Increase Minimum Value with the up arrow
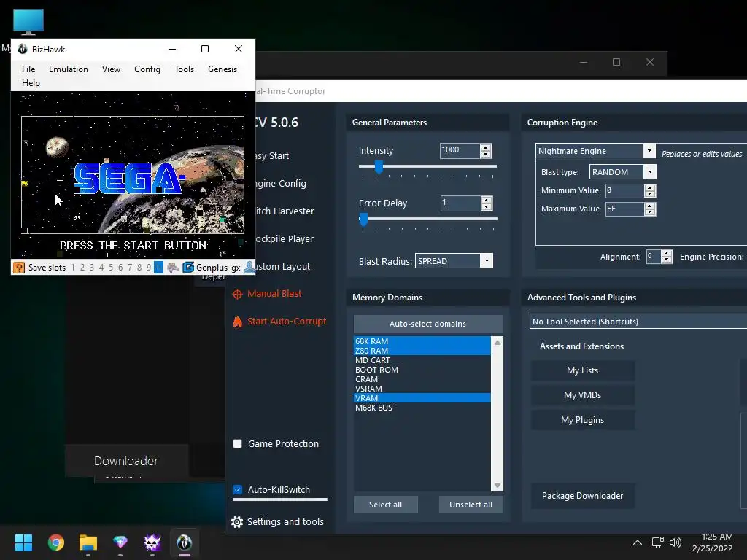The image size is (747, 560). (x=650, y=187)
